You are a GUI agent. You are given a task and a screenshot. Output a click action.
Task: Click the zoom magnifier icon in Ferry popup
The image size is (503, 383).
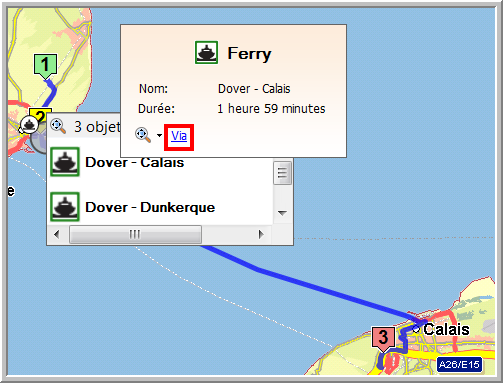(x=143, y=135)
